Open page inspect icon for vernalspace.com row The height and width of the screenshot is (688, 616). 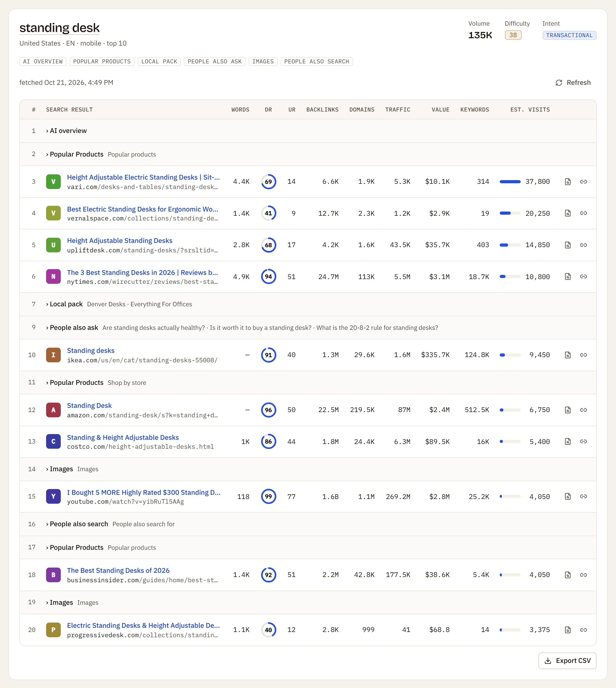568,213
